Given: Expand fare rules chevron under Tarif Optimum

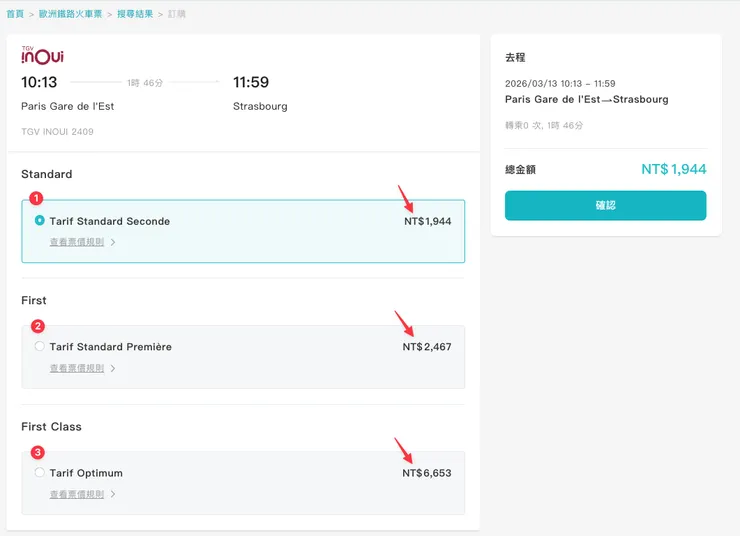Looking at the screenshot, I should [113, 494].
